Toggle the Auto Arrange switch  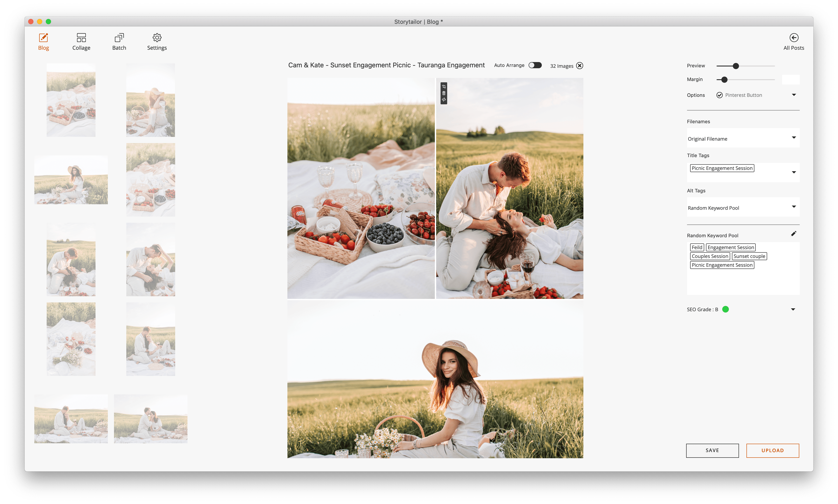(535, 65)
